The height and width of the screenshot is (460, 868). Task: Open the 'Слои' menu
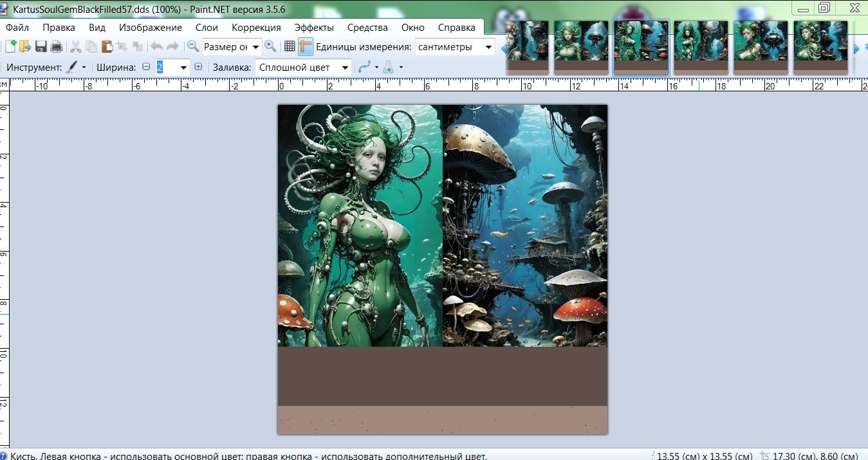[x=207, y=27]
